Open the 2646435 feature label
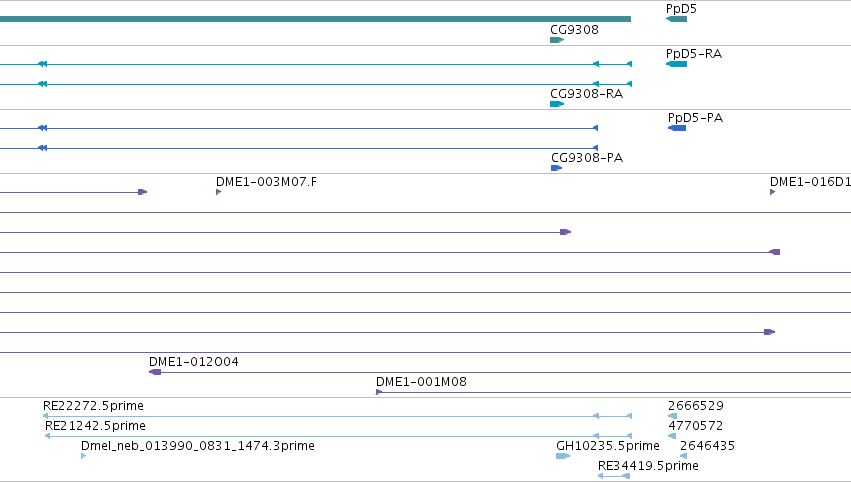Screen dimensions: 851x482 tap(707, 446)
